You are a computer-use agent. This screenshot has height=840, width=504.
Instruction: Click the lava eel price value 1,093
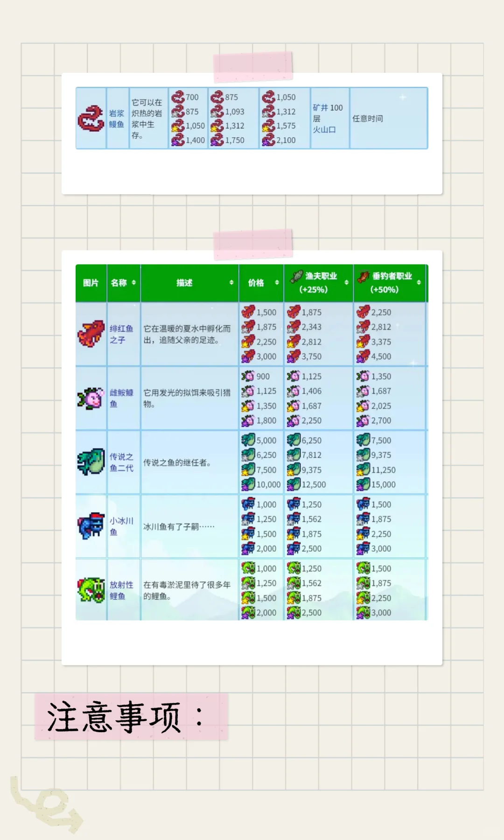pyautogui.click(x=235, y=112)
